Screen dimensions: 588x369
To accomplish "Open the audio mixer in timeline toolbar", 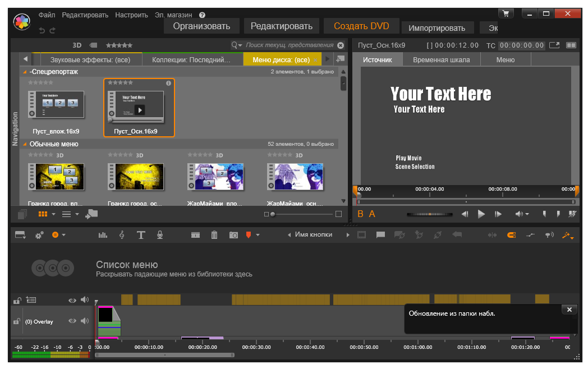I will tap(103, 235).
